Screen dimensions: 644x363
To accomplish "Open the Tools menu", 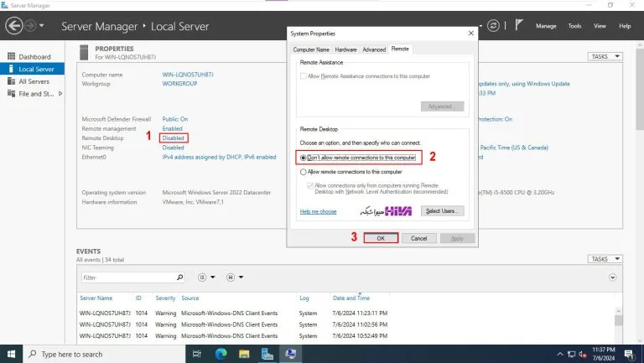I will (574, 26).
